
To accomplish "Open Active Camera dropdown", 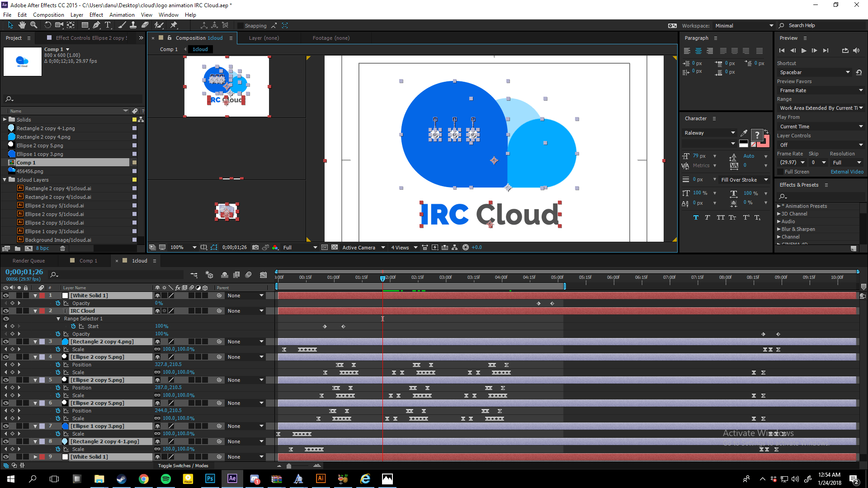I will click(x=363, y=248).
